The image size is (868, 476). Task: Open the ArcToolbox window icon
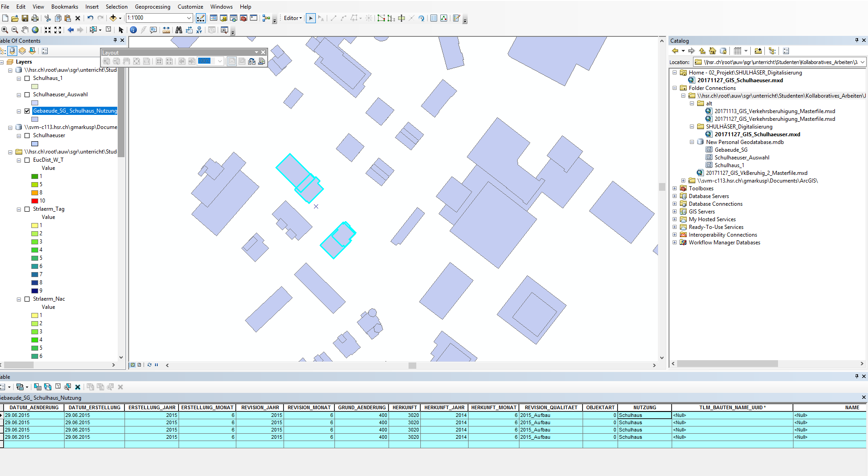pos(243,18)
